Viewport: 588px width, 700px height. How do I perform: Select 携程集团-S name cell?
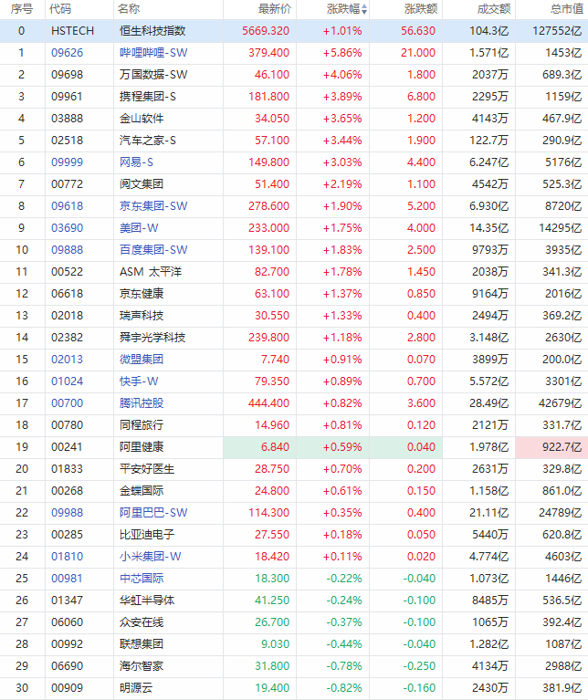(x=147, y=97)
